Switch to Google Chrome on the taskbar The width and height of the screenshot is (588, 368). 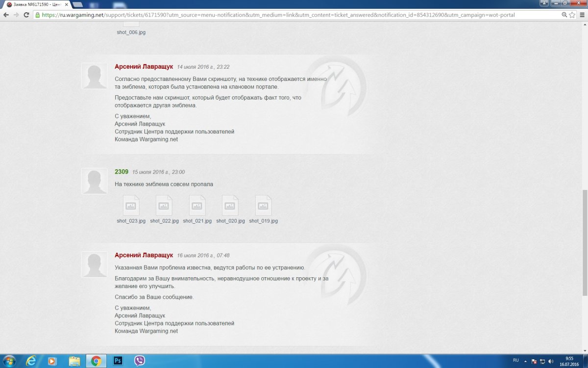pos(96,361)
